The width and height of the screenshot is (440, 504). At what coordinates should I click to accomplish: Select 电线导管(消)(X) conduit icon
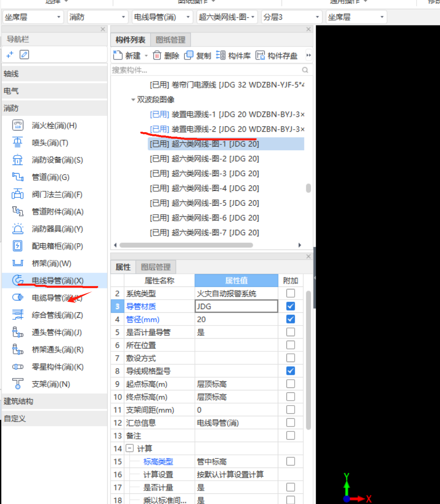coord(18,280)
